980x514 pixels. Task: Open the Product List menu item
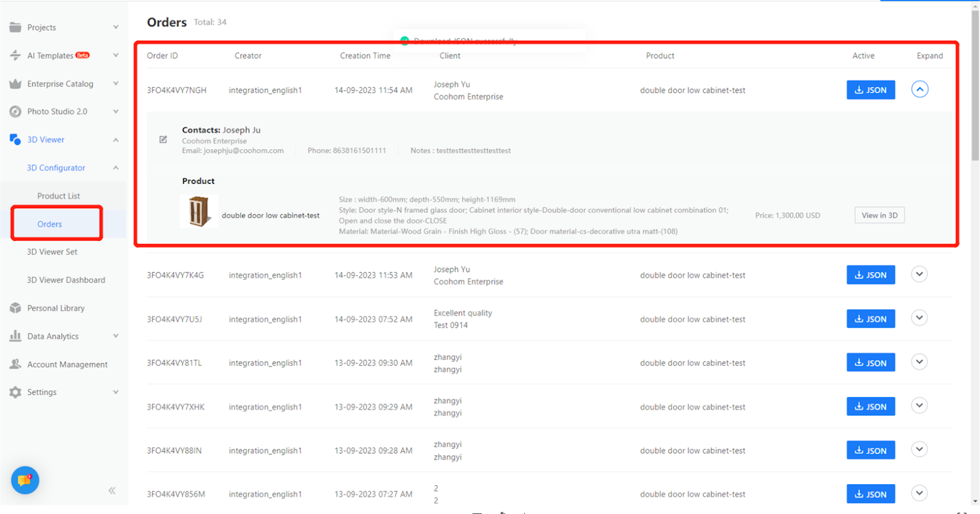[59, 196]
